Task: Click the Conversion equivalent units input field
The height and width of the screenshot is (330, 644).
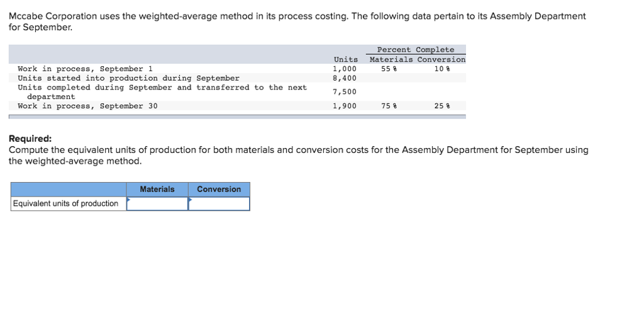Action: point(219,203)
